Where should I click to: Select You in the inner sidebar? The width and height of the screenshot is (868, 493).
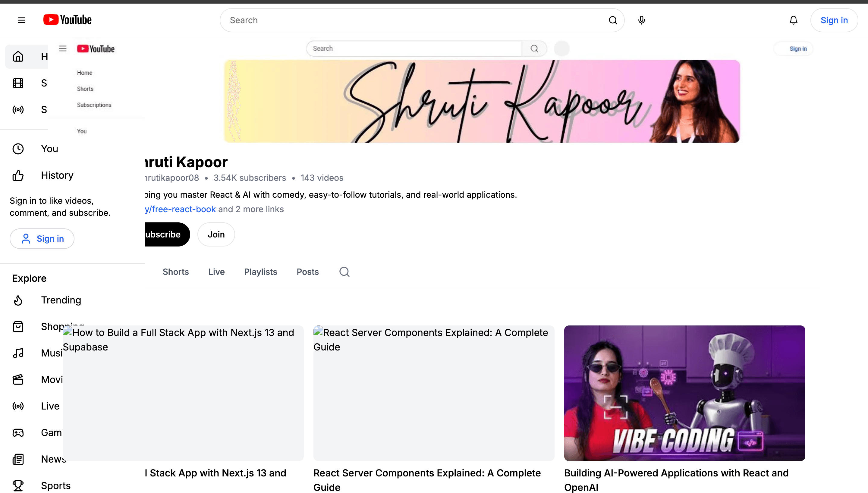point(82,131)
